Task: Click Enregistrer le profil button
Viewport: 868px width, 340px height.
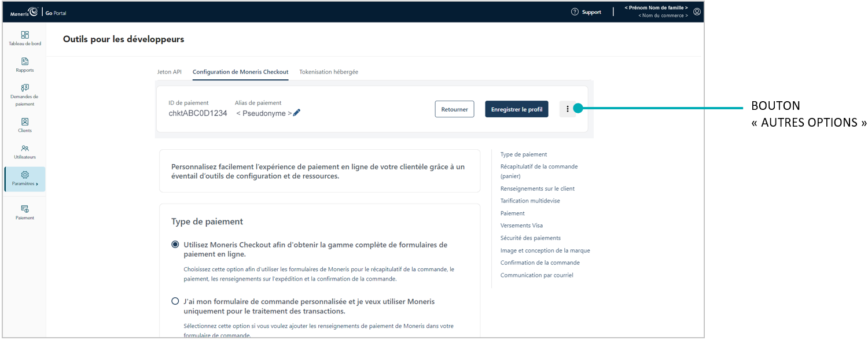Action: 517,109
